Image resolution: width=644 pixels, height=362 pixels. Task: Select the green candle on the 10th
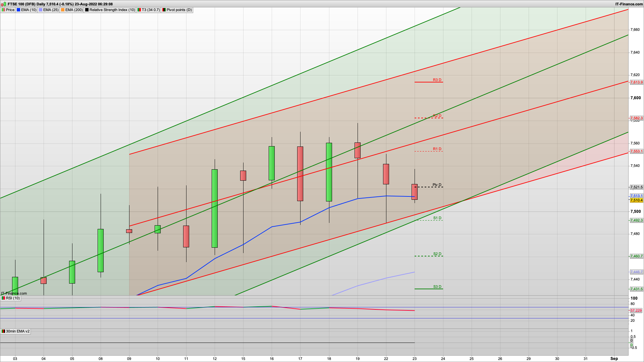(158, 229)
